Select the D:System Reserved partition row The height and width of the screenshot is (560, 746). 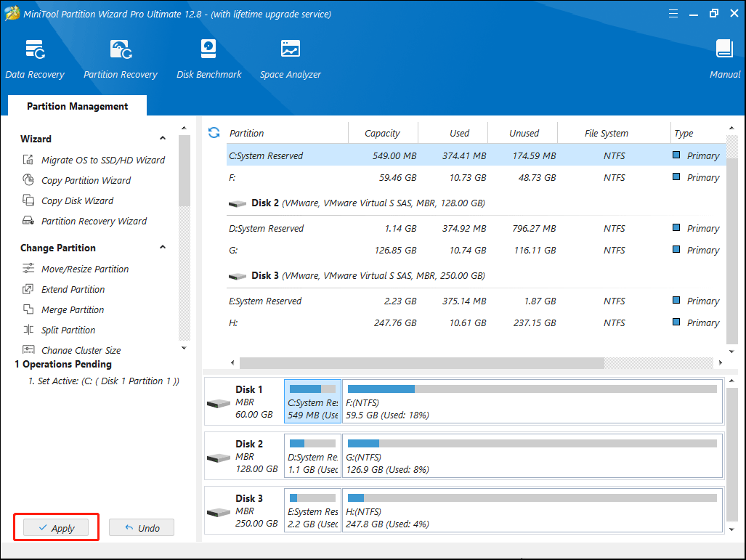click(477, 228)
